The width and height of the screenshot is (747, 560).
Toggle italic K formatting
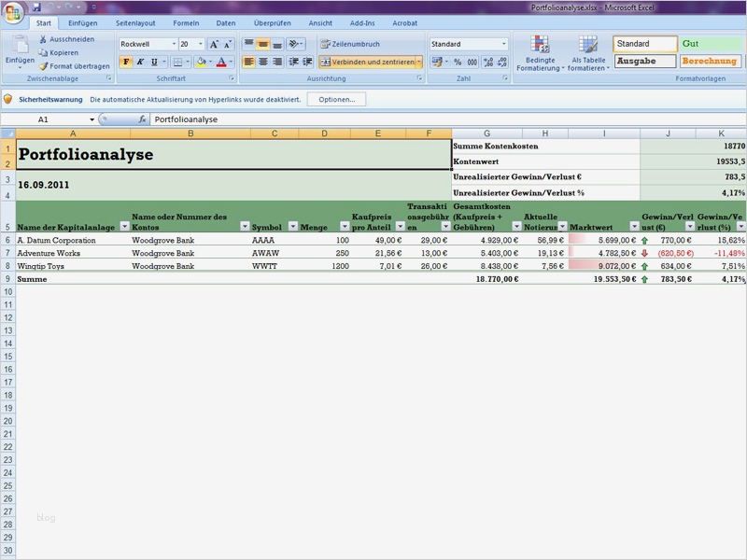[x=140, y=62]
